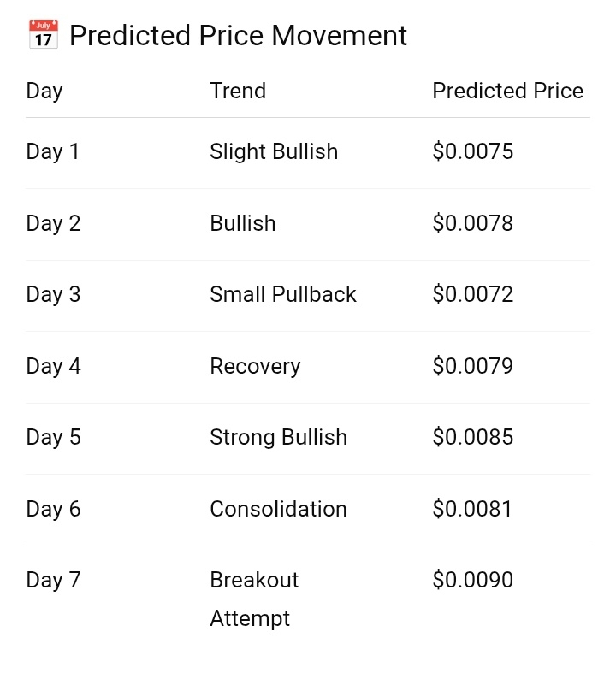
Task: Click the Slight Bullish trend cell
Action: (x=274, y=152)
